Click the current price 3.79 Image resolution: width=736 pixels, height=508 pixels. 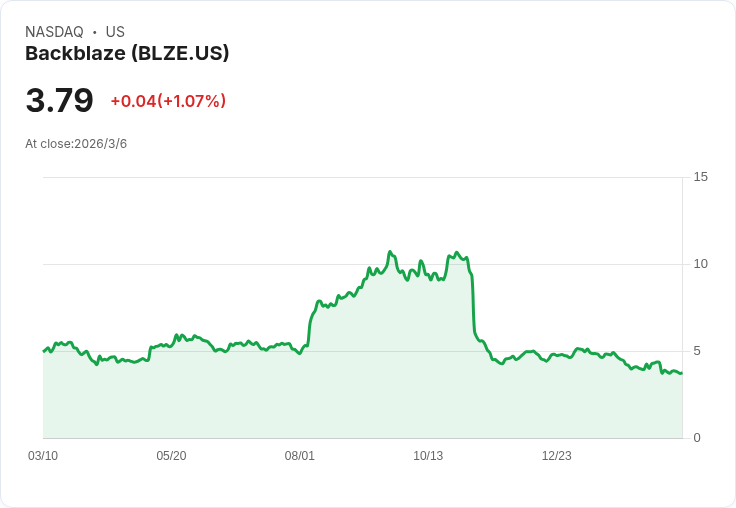click(60, 100)
